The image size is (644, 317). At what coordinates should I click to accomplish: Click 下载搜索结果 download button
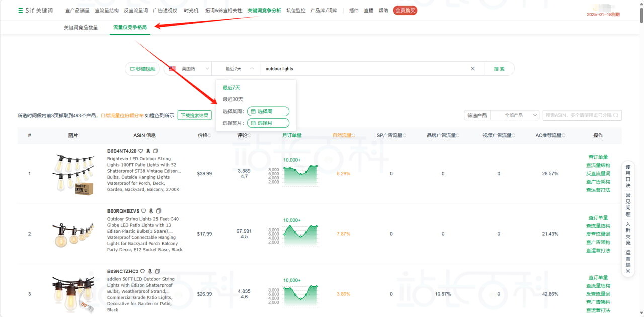coord(195,115)
